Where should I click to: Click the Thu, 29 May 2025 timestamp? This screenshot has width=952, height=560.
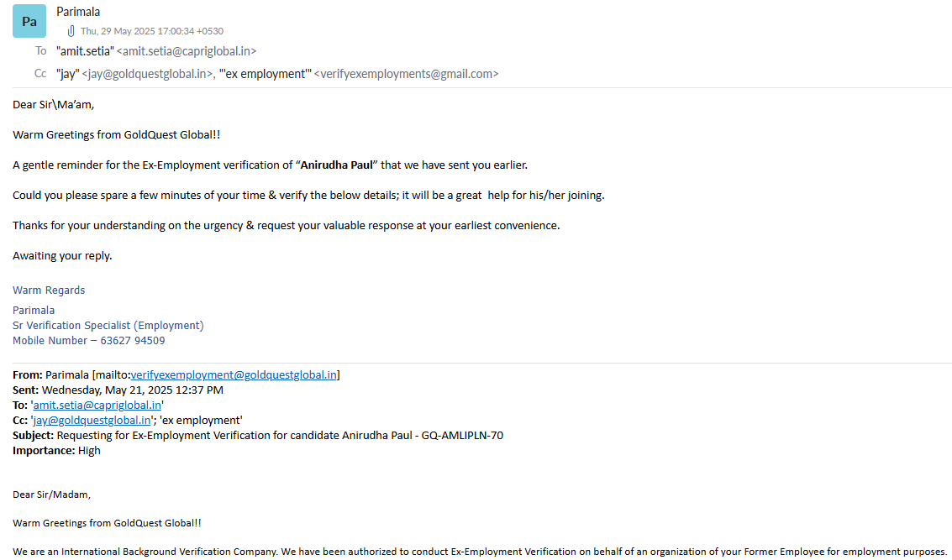[151, 31]
